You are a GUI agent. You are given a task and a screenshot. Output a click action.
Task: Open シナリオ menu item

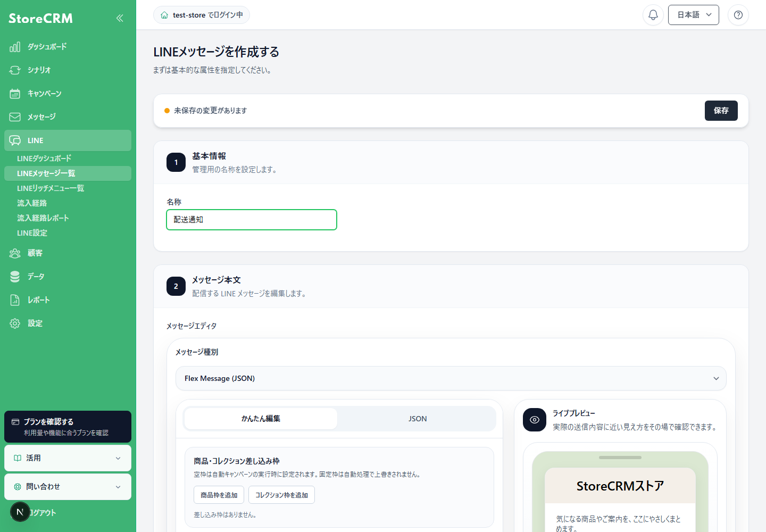point(68,70)
